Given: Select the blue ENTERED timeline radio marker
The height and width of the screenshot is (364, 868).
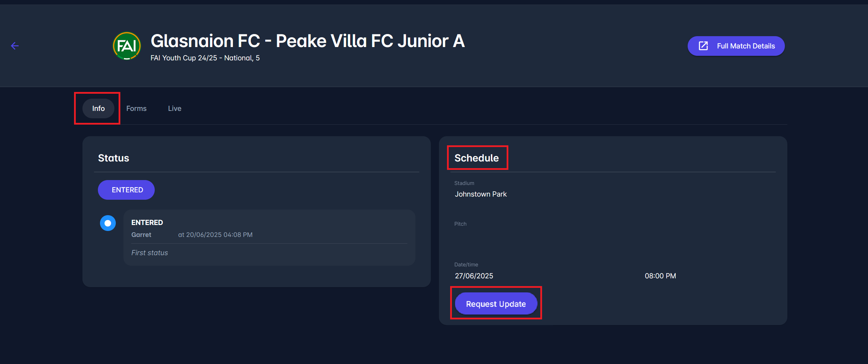Looking at the screenshot, I should tap(108, 223).
